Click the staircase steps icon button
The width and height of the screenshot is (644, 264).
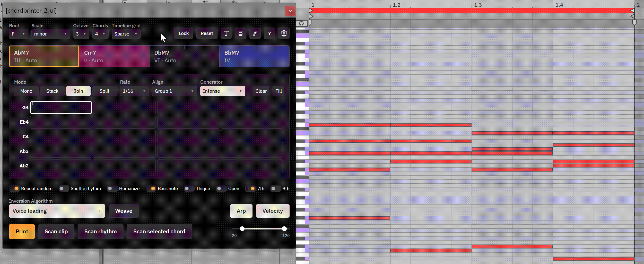click(x=255, y=33)
